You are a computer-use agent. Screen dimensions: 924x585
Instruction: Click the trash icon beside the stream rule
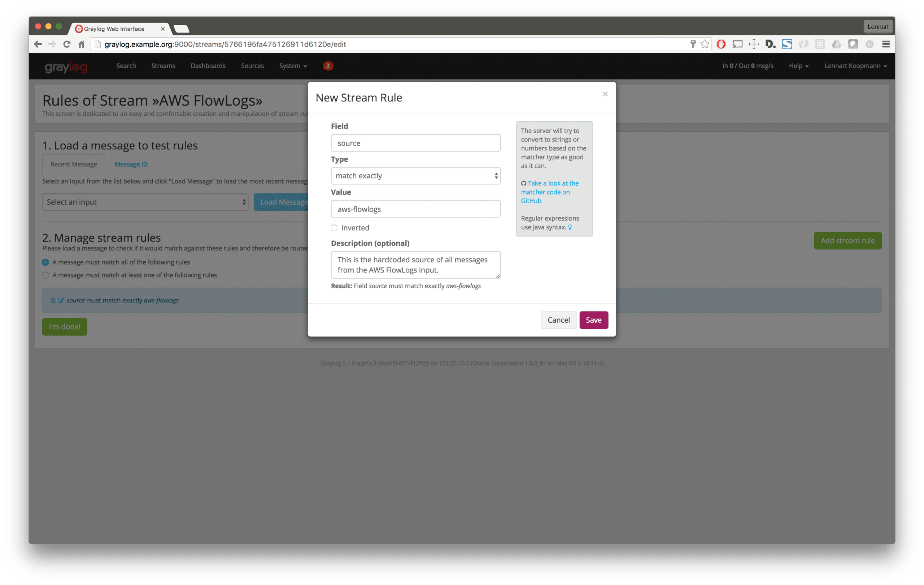tap(53, 300)
